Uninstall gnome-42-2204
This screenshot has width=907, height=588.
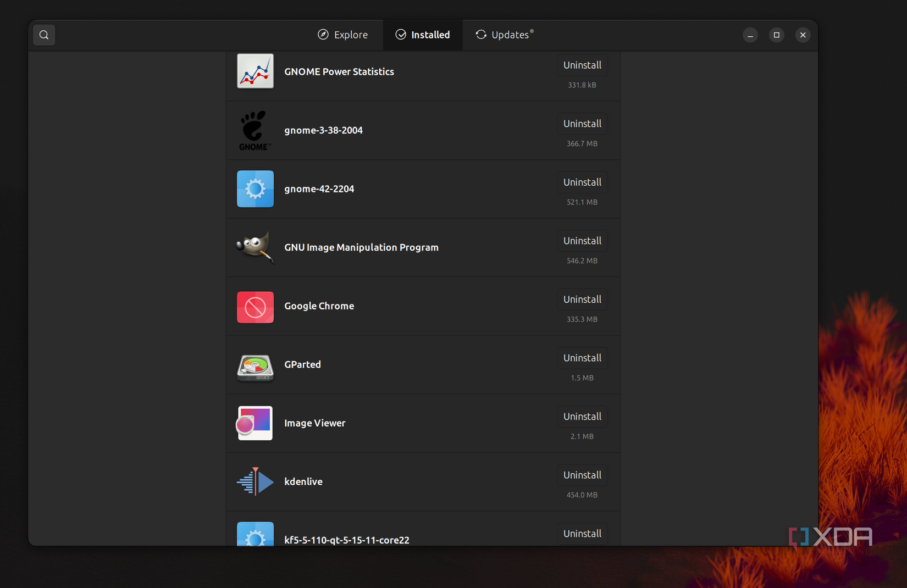(x=582, y=182)
